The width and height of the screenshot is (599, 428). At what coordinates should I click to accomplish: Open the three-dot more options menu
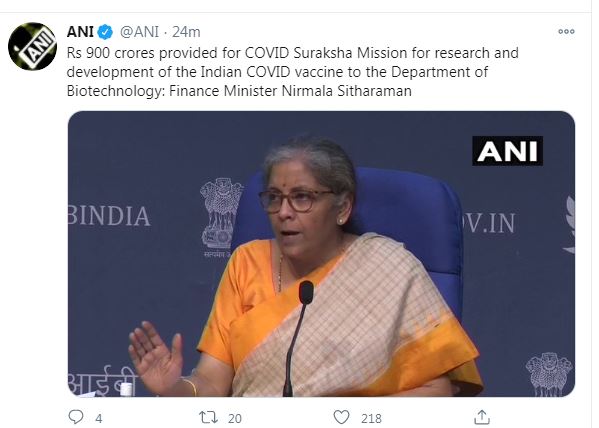pyautogui.click(x=566, y=31)
